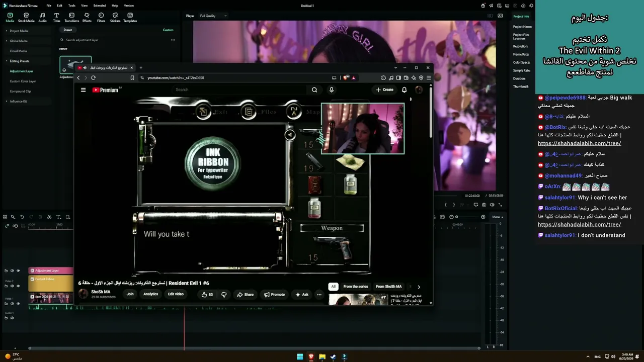
Task: Open the File menu in Filmora
Action: click(49, 6)
